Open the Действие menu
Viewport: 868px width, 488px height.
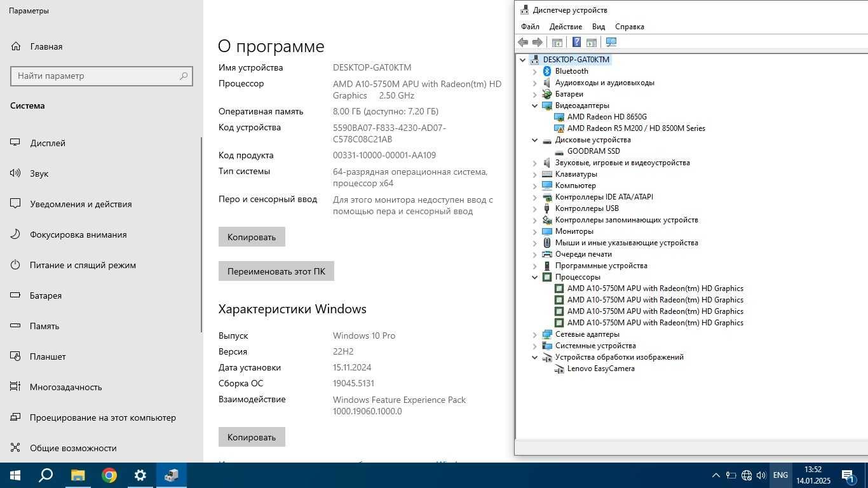click(x=566, y=27)
